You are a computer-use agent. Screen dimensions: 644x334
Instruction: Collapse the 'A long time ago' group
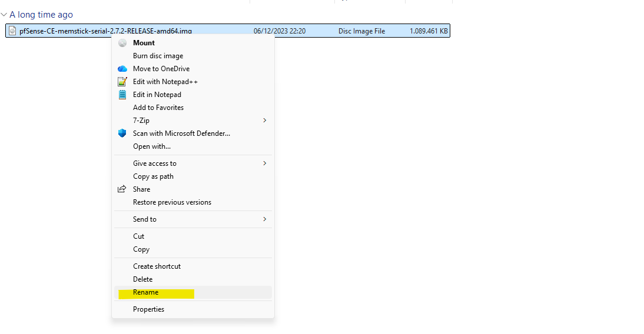coord(4,15)
